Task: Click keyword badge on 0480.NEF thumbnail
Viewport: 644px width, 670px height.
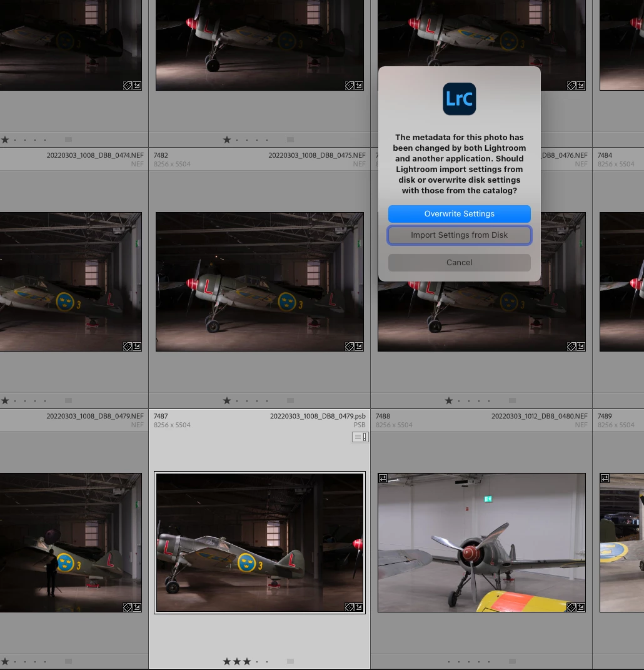Action: [571, 607]
